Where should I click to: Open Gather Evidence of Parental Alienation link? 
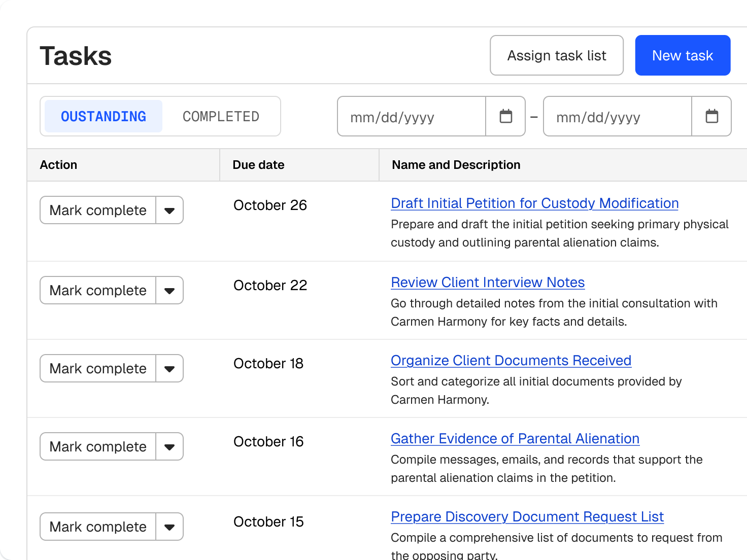[515, 439]
